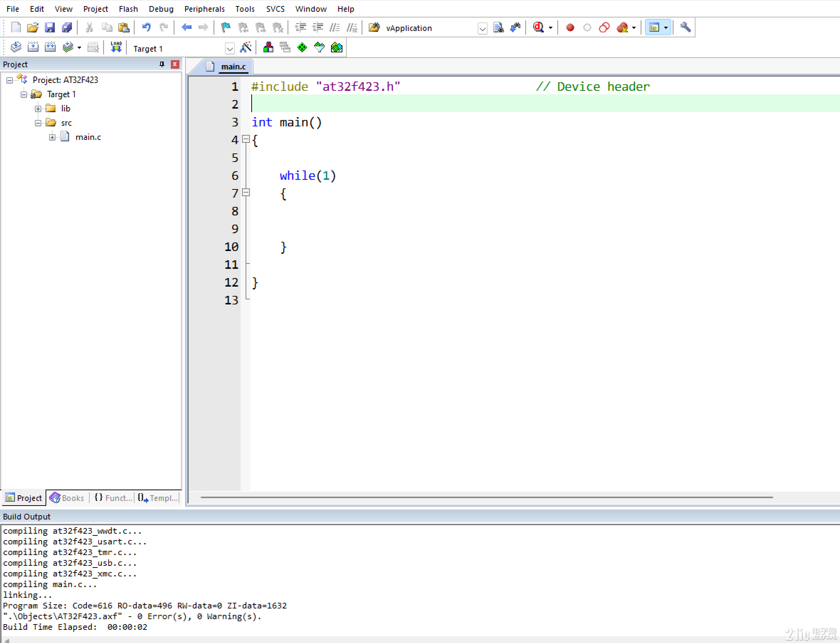Open the Debug menu
Screen dimensions: 840x643
click(x=161, y=9)
